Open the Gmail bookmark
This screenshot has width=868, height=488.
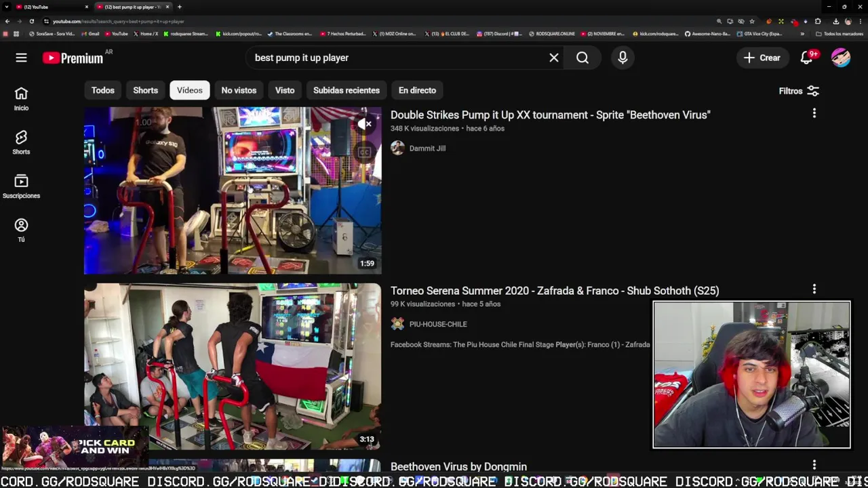[90, 34]
